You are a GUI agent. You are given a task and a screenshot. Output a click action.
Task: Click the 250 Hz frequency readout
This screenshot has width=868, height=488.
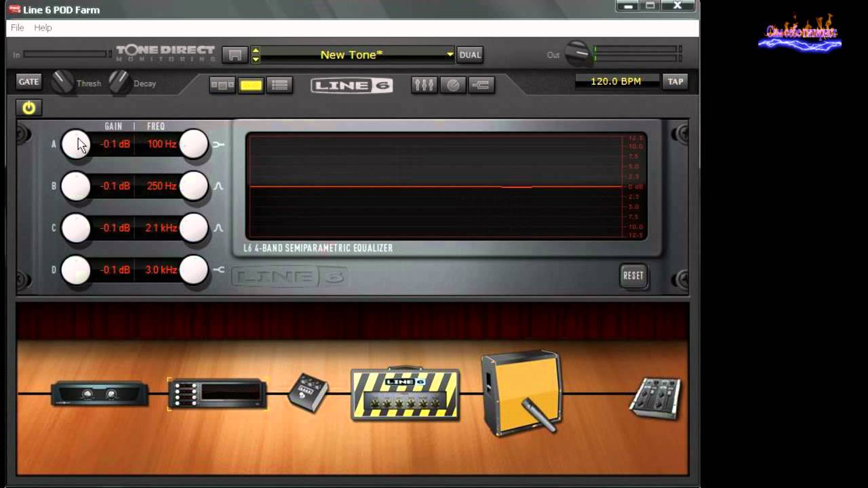161,186
